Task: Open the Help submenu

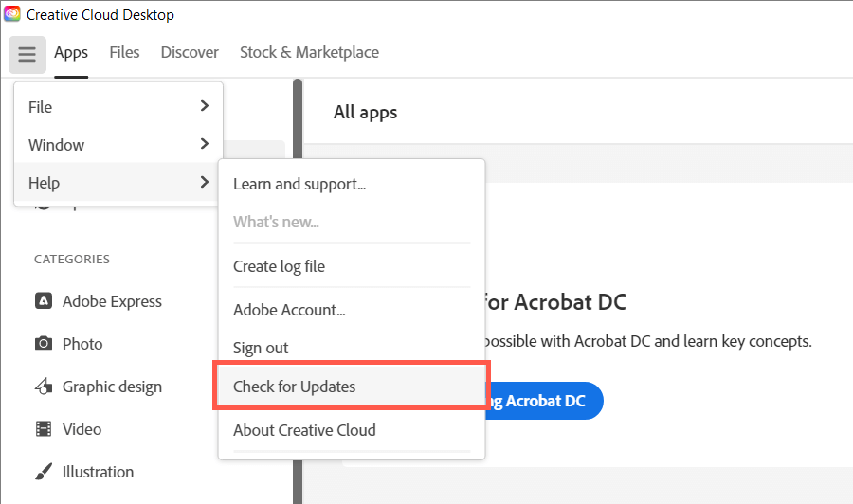Action: 118,183
